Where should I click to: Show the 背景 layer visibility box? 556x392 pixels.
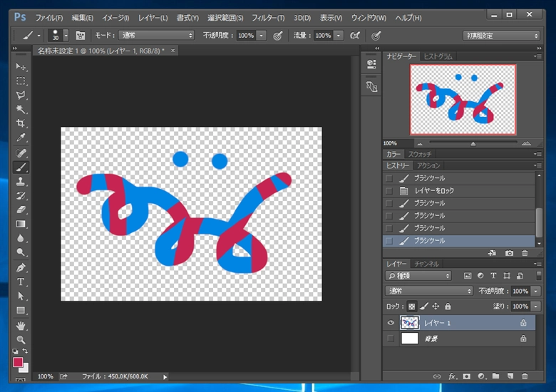tap(391, 339)
